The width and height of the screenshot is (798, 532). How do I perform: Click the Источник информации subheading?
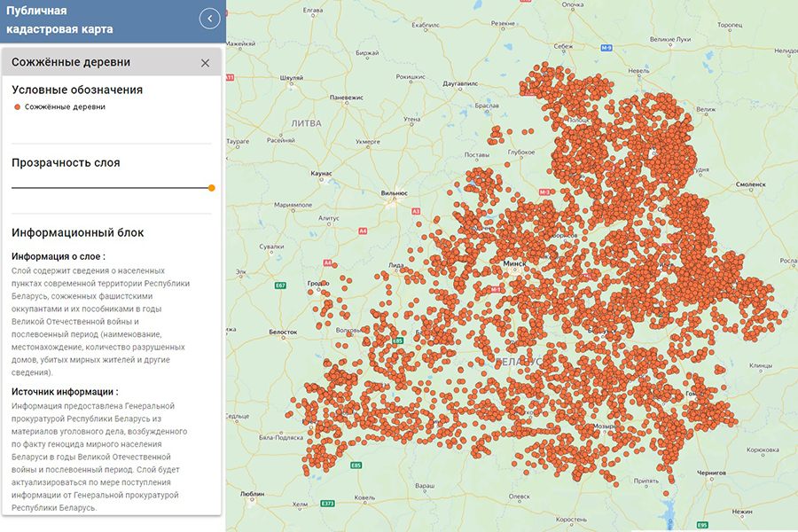coord(65,391)
